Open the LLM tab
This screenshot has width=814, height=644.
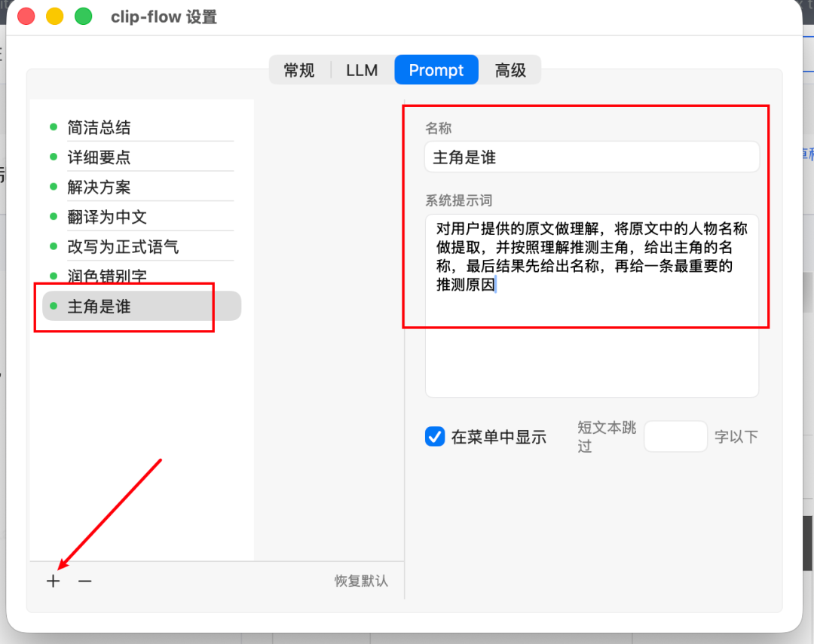tap(362, 70)
